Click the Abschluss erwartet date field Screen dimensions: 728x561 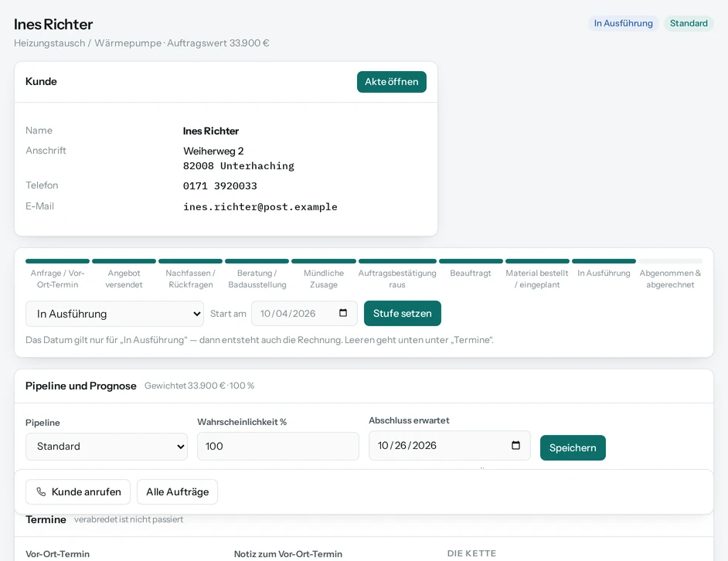click(x=450, y=445)
